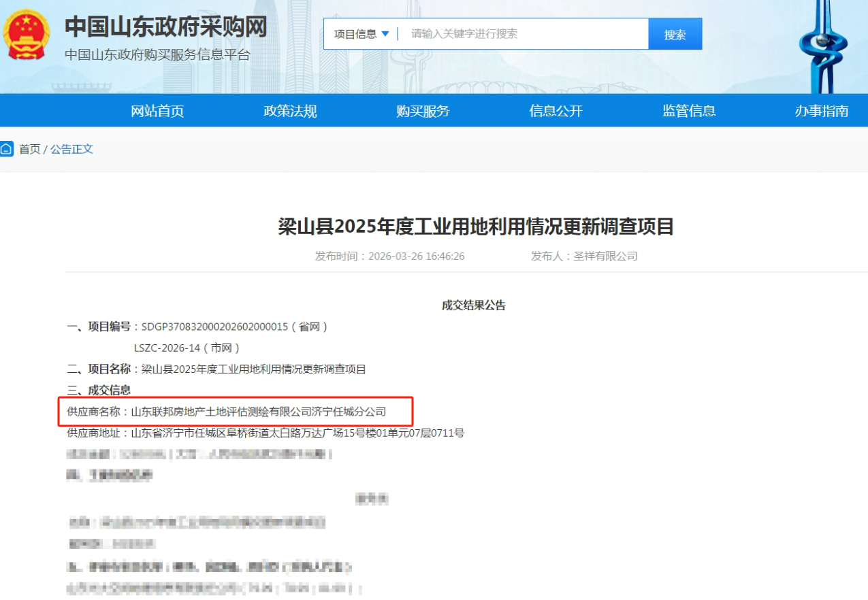Open the 项目信息 search category dropdown
Screen dimensions: 868x600
coord(361,34)
